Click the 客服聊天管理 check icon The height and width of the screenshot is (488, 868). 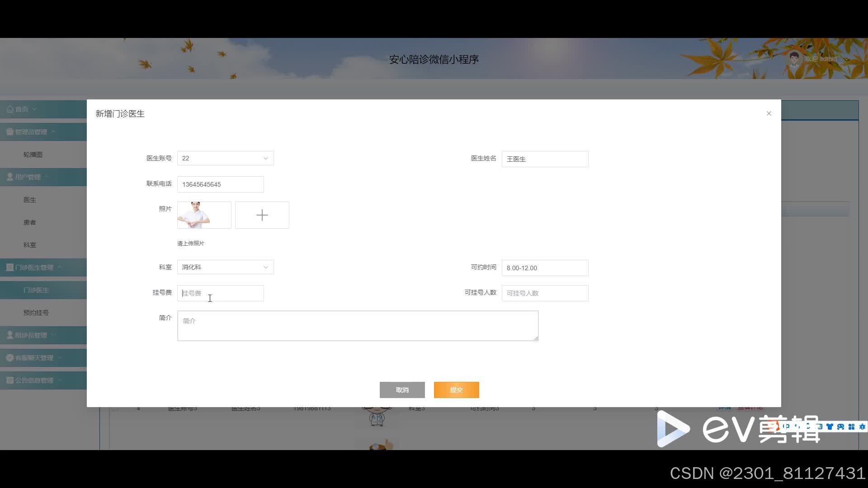click(10, 358)
